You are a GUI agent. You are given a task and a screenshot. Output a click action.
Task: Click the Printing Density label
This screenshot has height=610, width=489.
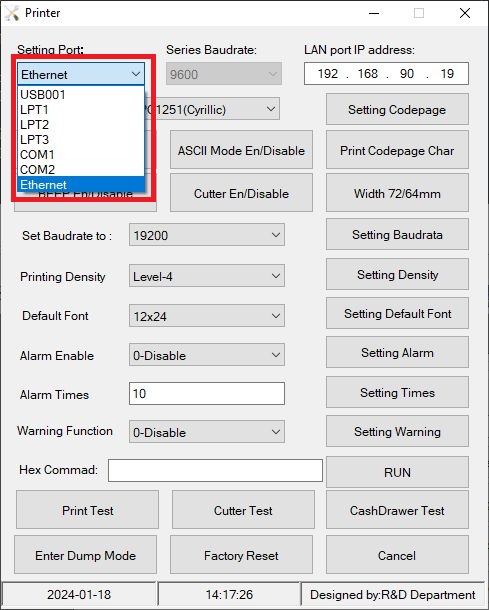63,277
